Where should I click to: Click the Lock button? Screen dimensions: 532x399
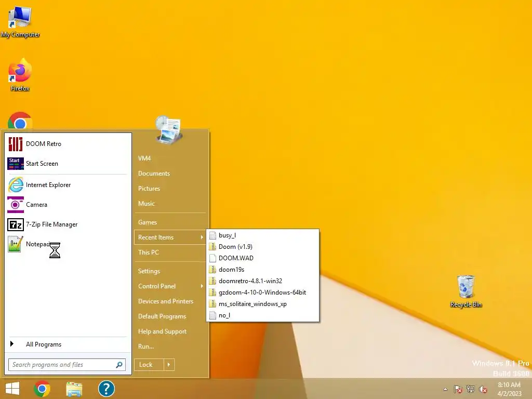pyautogui.click(x=149, y=365)
